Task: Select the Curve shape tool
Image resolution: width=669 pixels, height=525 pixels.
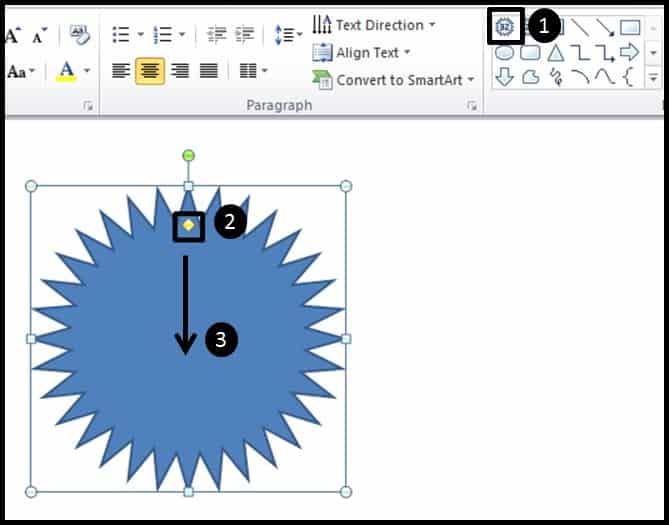Action: coord(605,77)
